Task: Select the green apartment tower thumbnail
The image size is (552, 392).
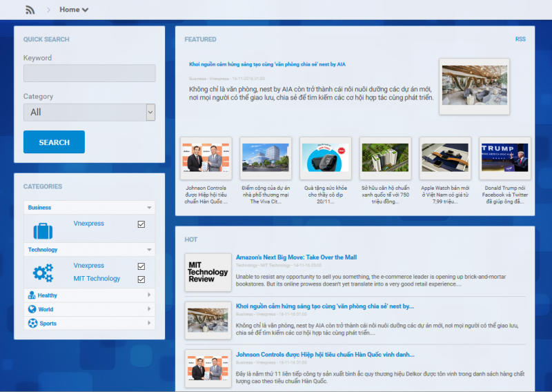Action: (386, 158)
